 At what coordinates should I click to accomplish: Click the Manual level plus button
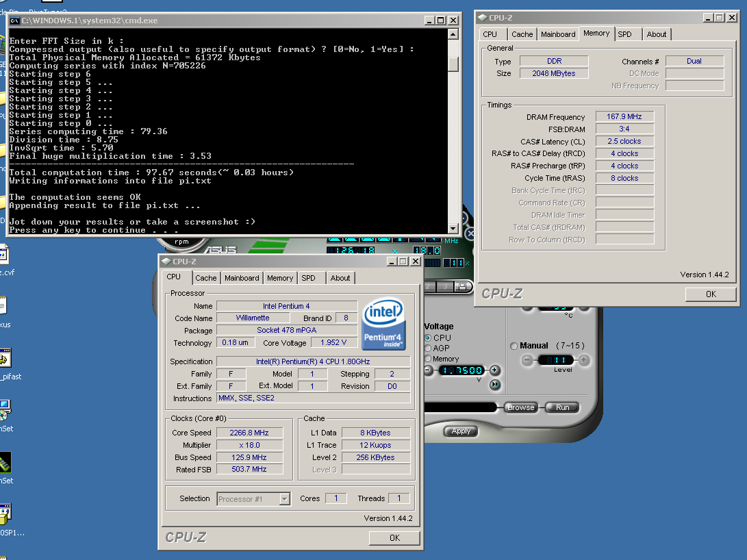coord(584,360)
